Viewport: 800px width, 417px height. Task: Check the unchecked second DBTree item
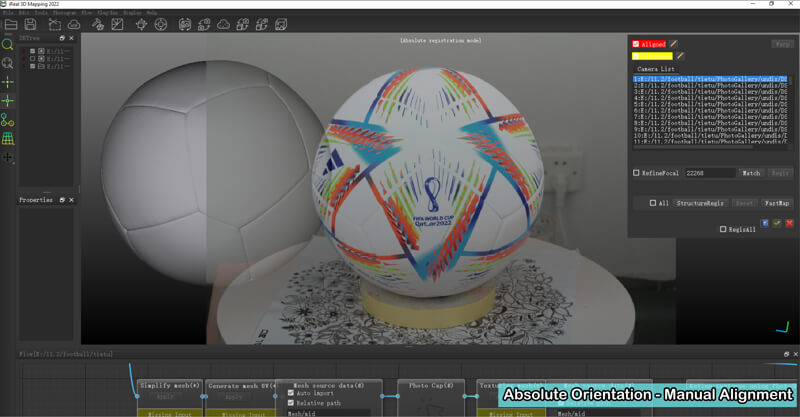33,59
